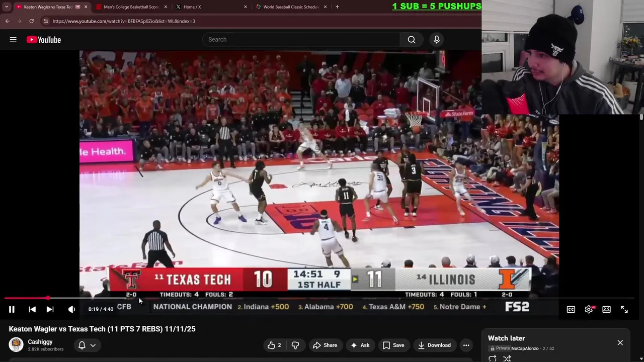Mute the video volume
The image size is (644, 362).
coord(71,309)
